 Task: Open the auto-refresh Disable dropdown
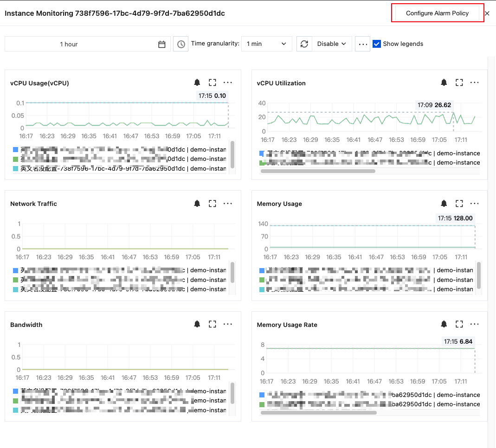coord(332,44)
